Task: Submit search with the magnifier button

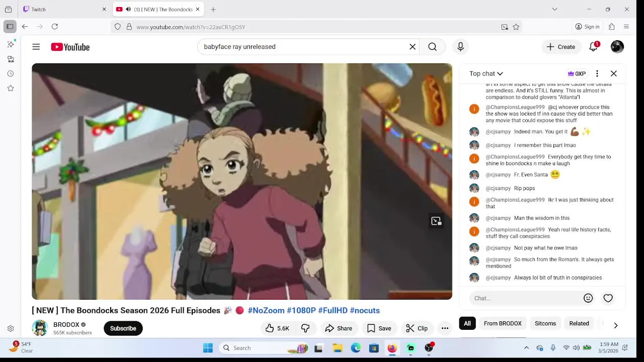Action: [x=432, y=47]
